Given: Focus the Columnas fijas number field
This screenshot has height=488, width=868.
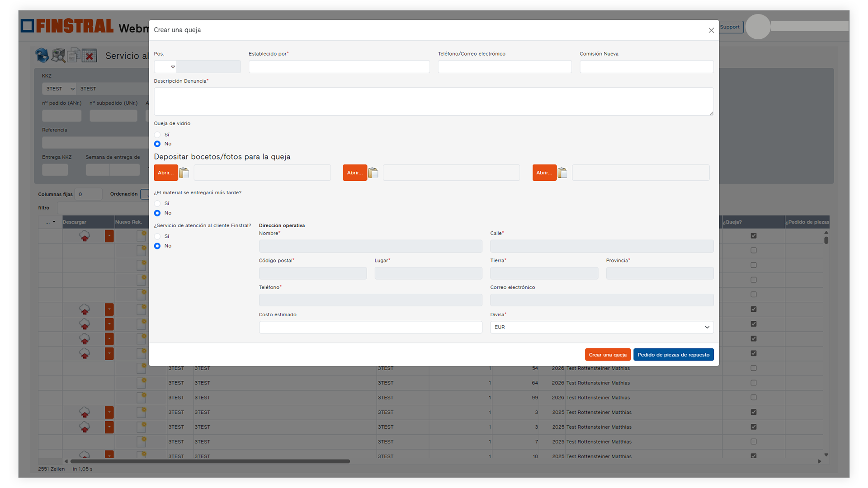Looking at the screenshot, I should [89, 194].
